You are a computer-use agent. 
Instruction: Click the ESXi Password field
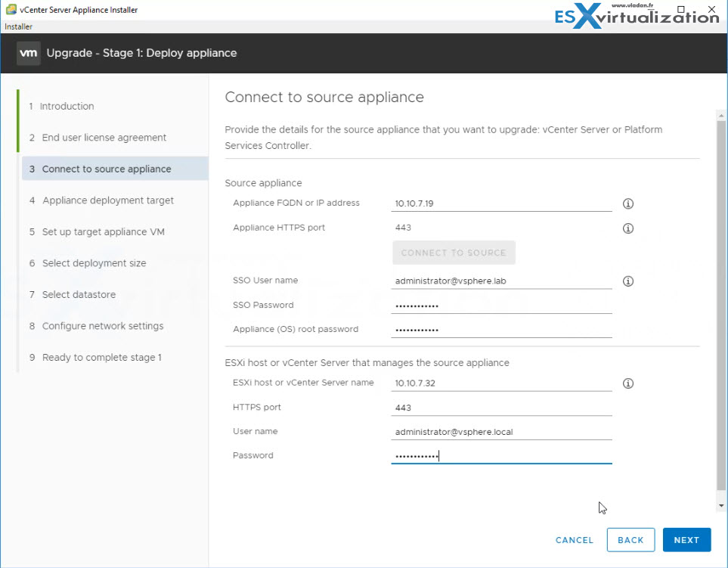click(501, 456)
